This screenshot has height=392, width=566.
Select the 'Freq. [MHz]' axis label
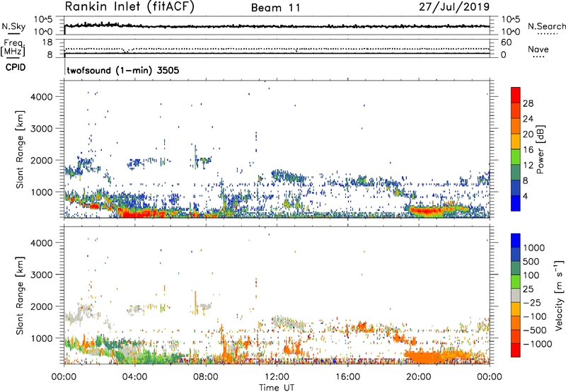pyautogui.click(x=13, y=48)
